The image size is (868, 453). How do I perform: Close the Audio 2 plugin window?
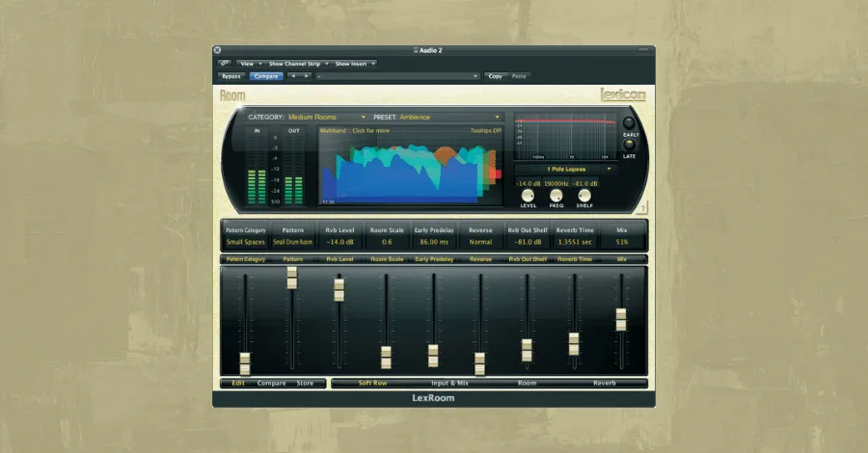(x=218, y=50)
